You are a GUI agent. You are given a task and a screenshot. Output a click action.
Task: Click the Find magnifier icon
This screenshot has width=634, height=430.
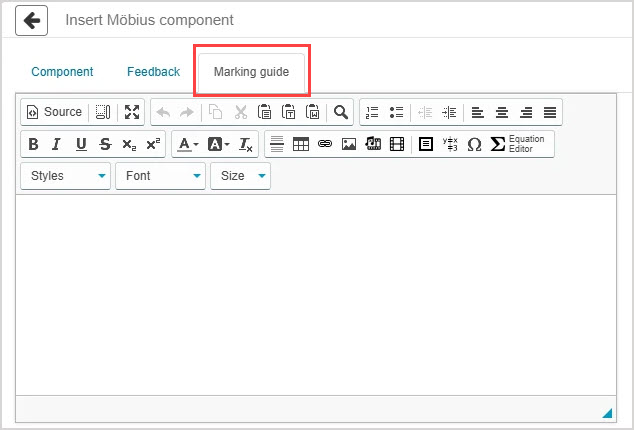pos(341,112)
